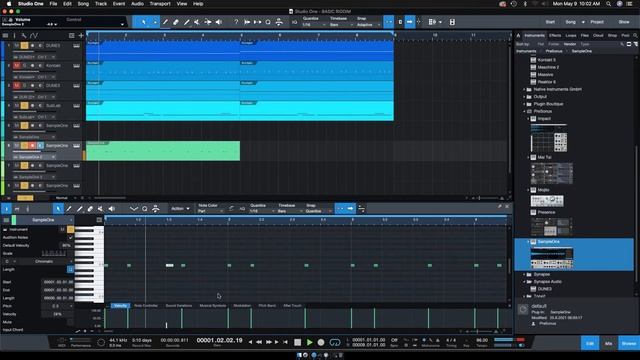Unmute the Kontakt track

tap(16, 66)
